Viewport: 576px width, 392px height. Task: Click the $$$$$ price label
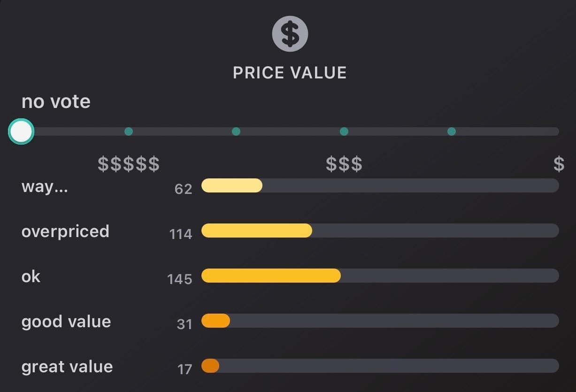(129, 164)
